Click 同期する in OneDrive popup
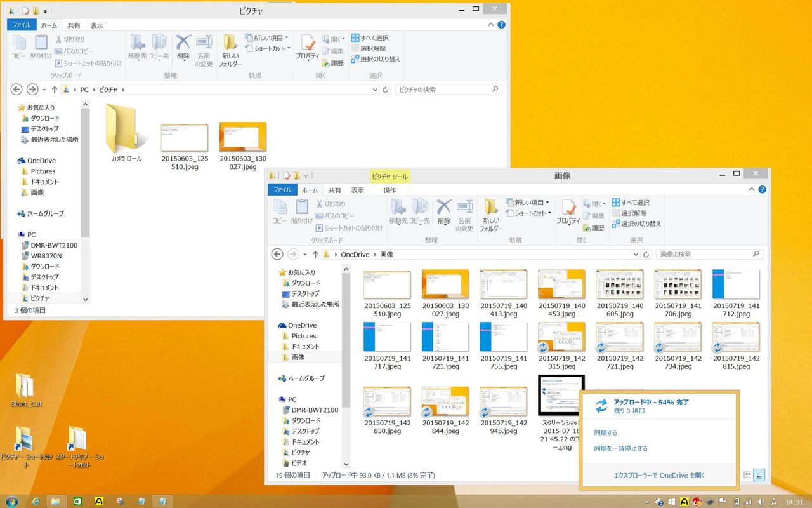The width and height of the screenshot is (812, 508). pyautogui.click(x=606, y=432)
